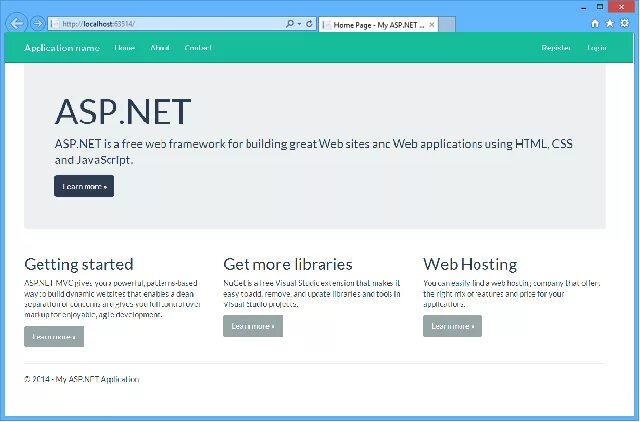Viewport: 640px width, 422px height.
Task: Open the About nav item
Action: point(160,48)
